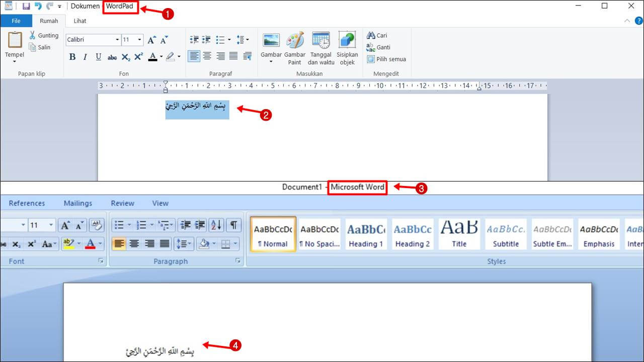The image size is (644, 362).
Task: Shrink font size in WordPad
Action: (x=164, y=40)
